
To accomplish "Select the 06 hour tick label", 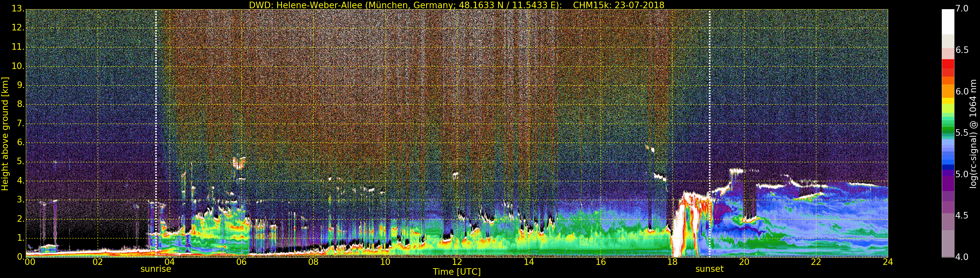I will click(x=241, y=262).
